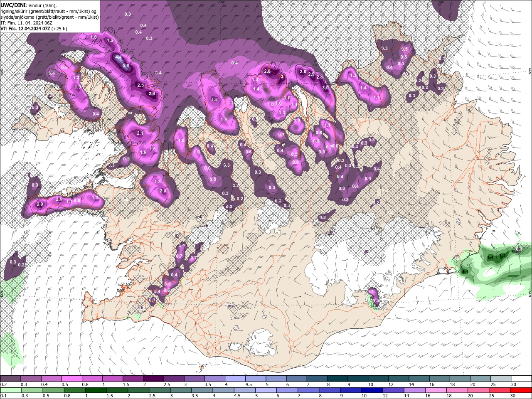Pick the slate blue top-scale swatch at 6
Screen dimensions: 532x399
pyautogui.click(x=297, y=379)
